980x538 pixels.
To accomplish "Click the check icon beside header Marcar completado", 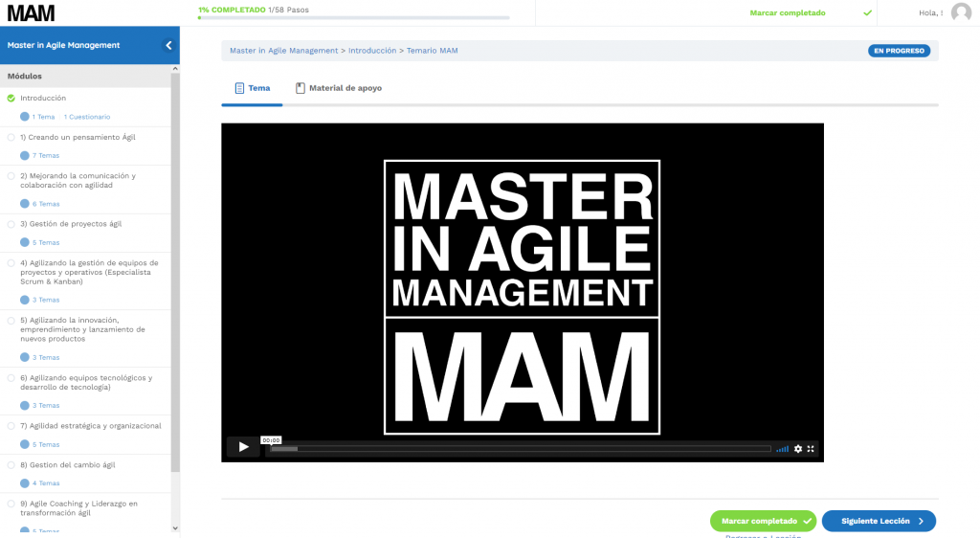I will click(x=867, y=12).
